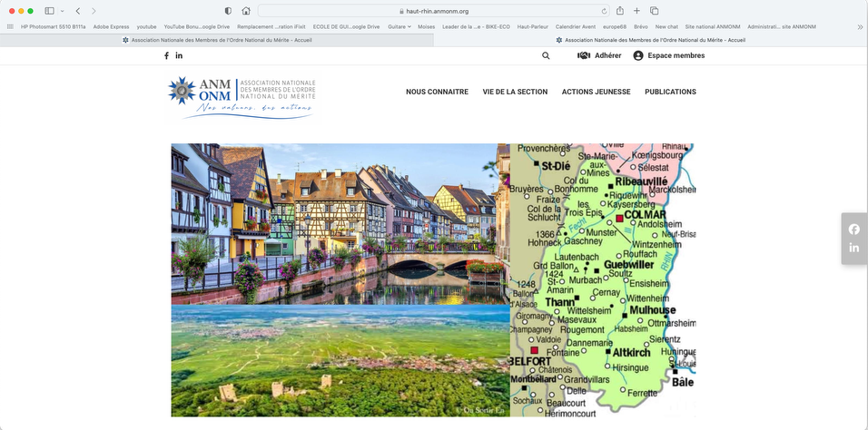
Task: Click the LinkedIn icon in the top bar
Action: pyautogui.click(x=179, y=56)
